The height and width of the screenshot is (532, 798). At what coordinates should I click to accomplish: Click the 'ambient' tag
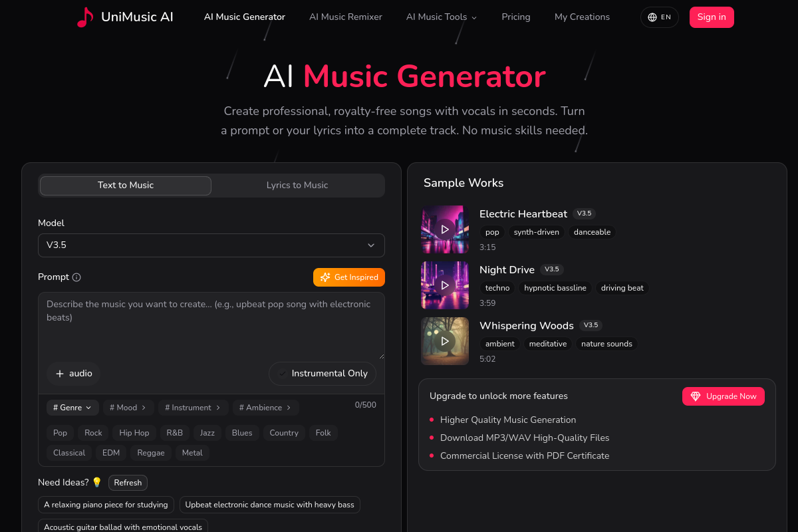(x=500, y=344)
